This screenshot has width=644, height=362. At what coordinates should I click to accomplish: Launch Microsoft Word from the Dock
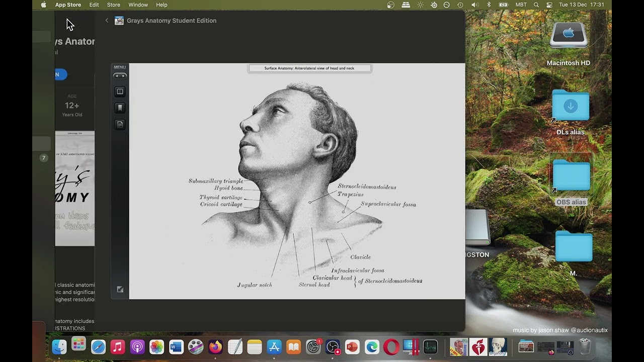(176, 347)
